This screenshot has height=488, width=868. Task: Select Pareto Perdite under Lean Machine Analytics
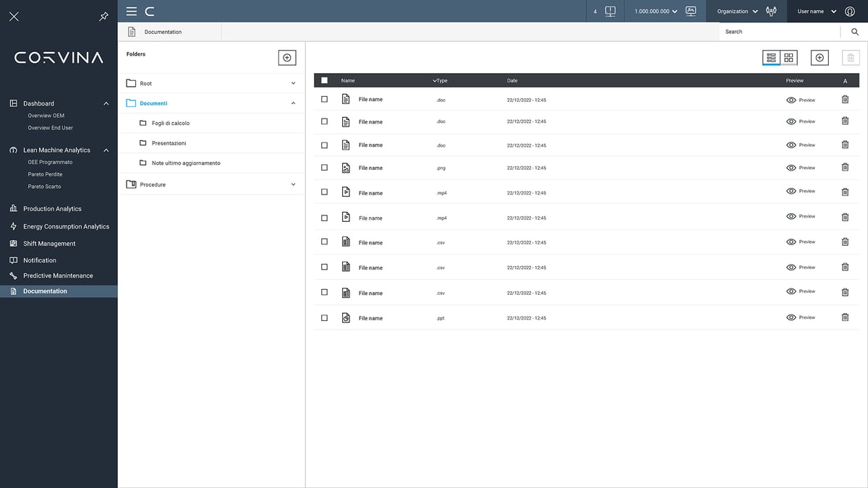43,174
